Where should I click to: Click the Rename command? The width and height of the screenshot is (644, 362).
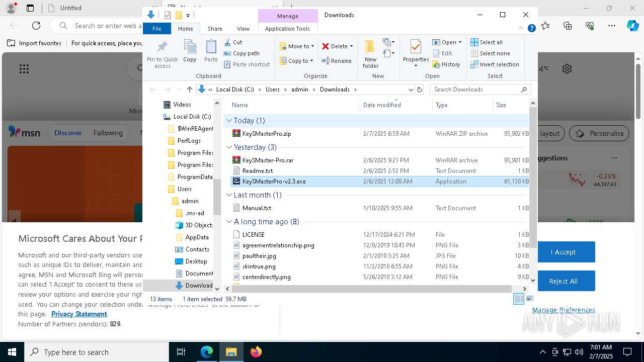pyautogui.click(x=337, y=61)
